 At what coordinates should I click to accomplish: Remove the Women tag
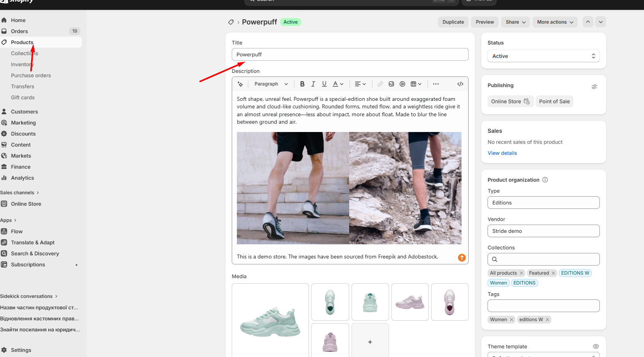512,320
